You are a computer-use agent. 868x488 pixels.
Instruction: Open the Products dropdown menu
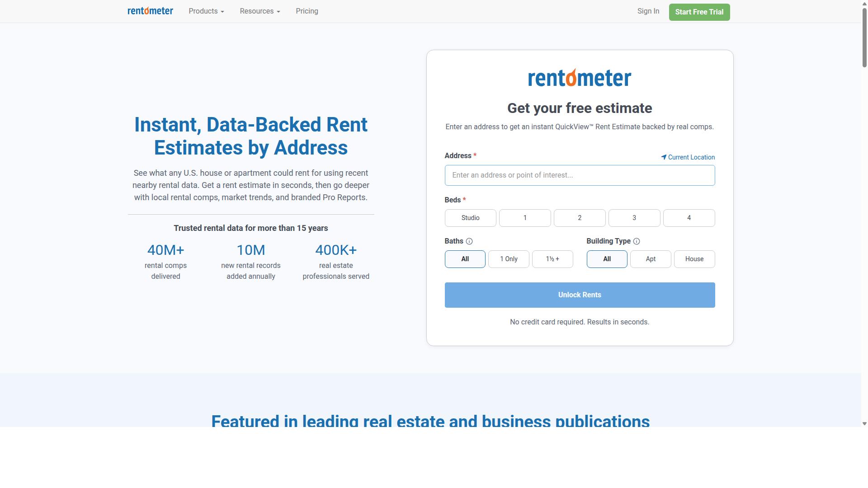206,11
